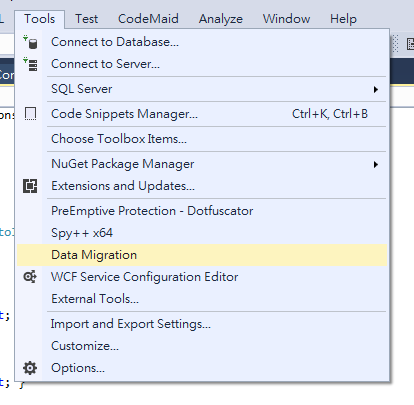Click the Connect to Server icon
414x405 pixels.
[x=30, y=64]
